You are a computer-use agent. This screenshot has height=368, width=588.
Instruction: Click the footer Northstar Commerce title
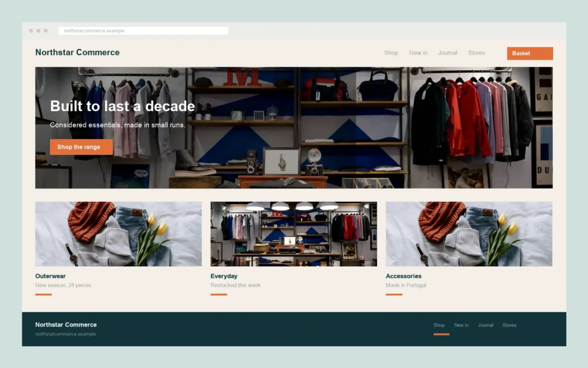tap(66, 325)
